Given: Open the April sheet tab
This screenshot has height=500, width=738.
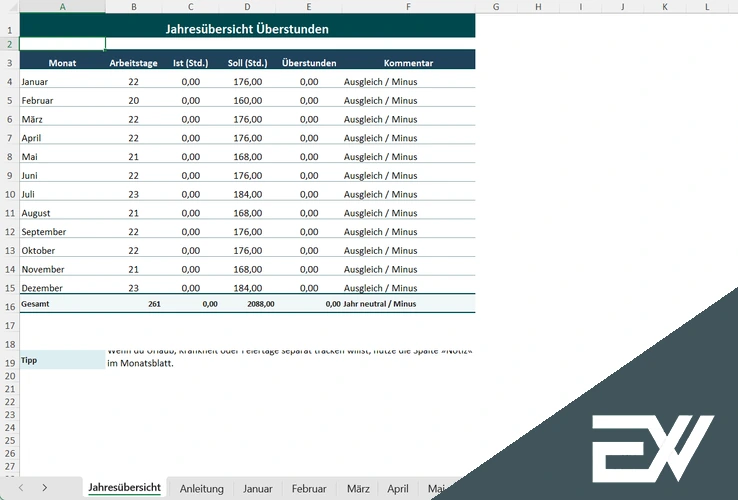Looking at the screenshot, I should coord(398,489).
